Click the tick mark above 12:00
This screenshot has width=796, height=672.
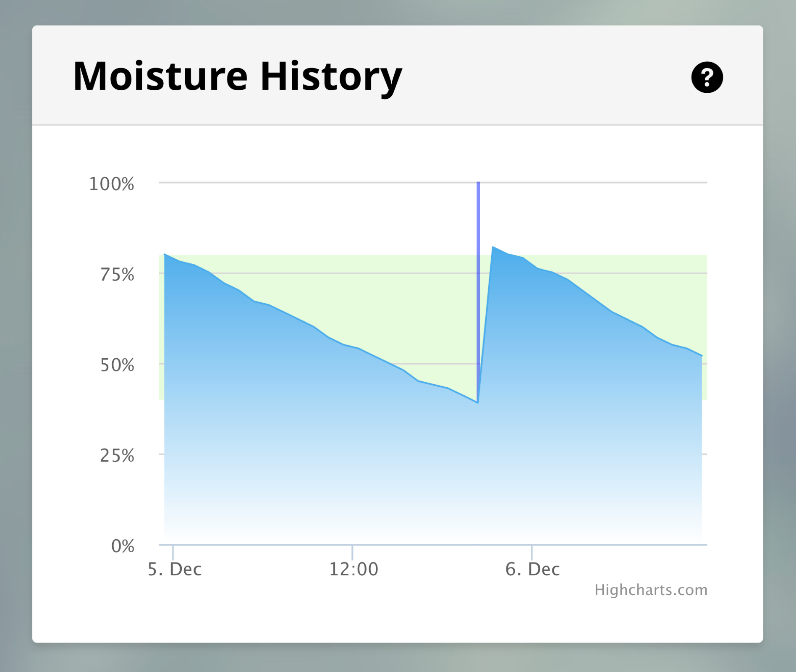(353, 552)
